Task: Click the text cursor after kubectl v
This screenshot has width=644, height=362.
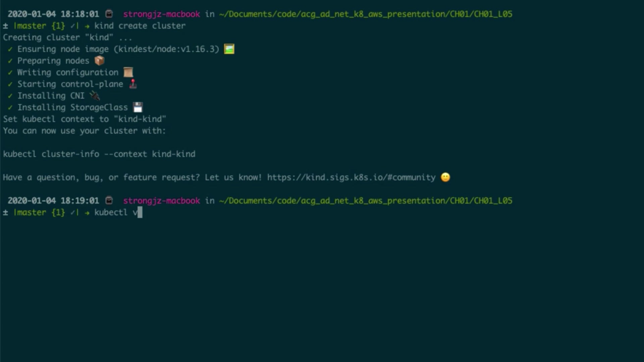Action: pyautogui.click(x=140, y=212)
